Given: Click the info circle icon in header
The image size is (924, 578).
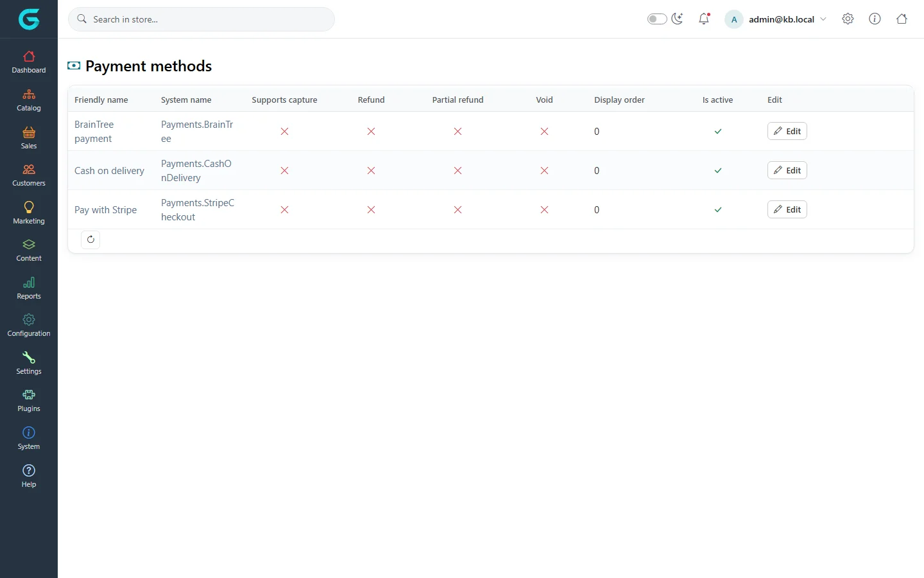Looking at the screenshot, I should click(x=875, y=19).
